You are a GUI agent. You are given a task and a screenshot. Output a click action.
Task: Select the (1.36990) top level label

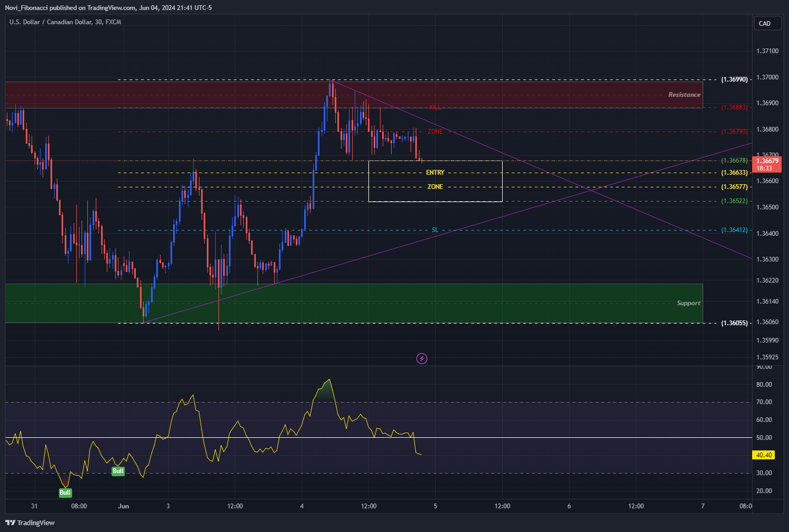[x=734, y=79]
